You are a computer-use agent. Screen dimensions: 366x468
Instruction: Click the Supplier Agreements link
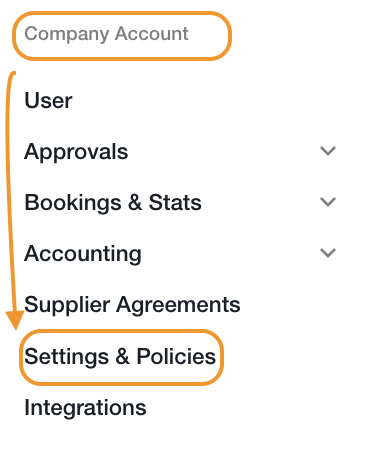pos(132,305)
